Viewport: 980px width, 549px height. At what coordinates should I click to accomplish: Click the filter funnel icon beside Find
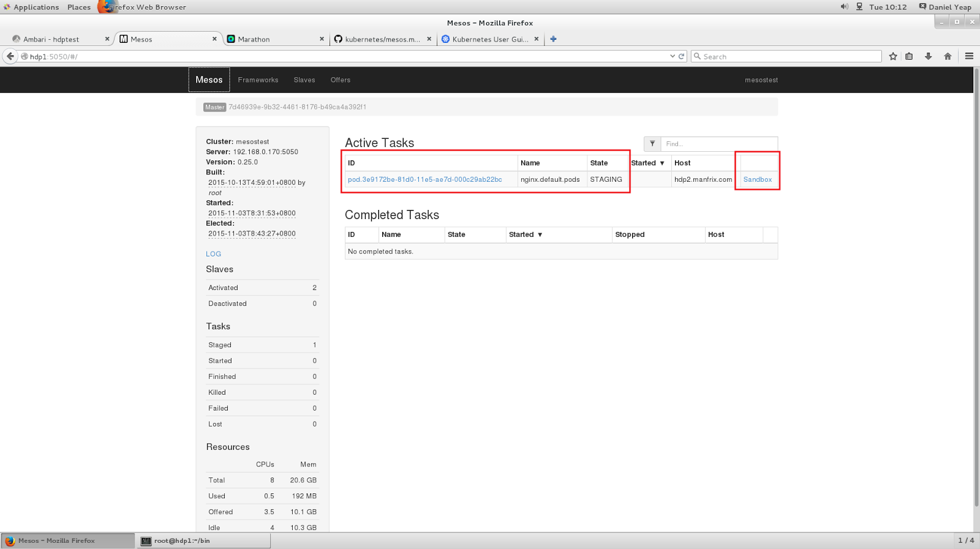652,144
